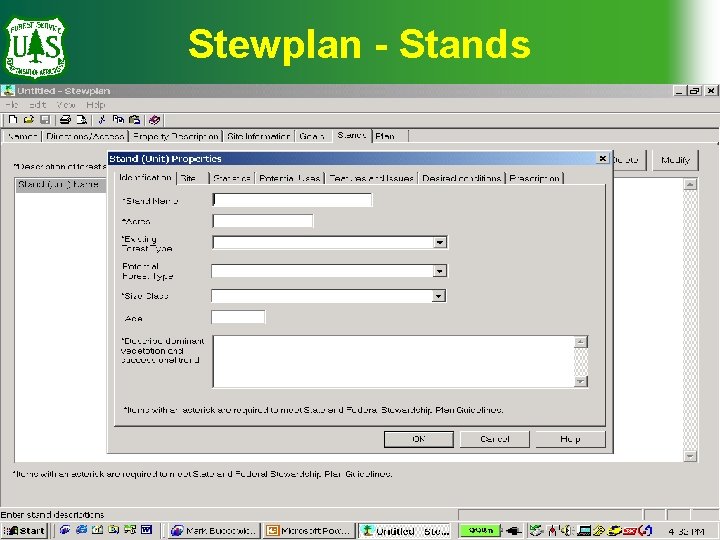Click the Print toolbar icon
Image resolution: width=720 pixels, height=540 pixels.
click(x=65, y=120)
